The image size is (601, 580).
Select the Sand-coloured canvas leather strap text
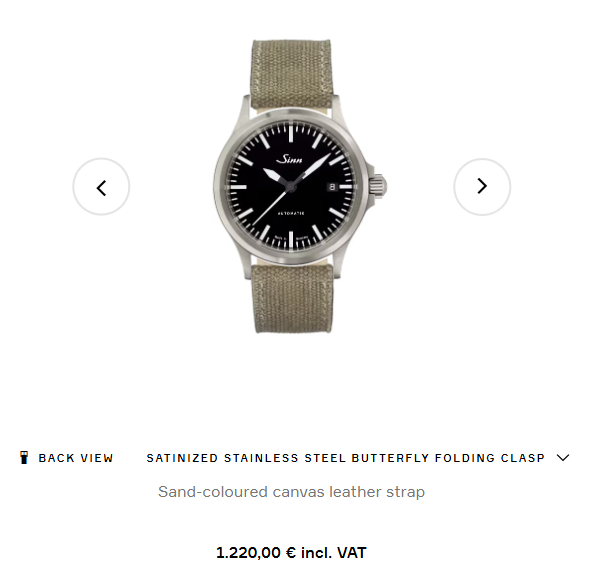click(291, 492)
